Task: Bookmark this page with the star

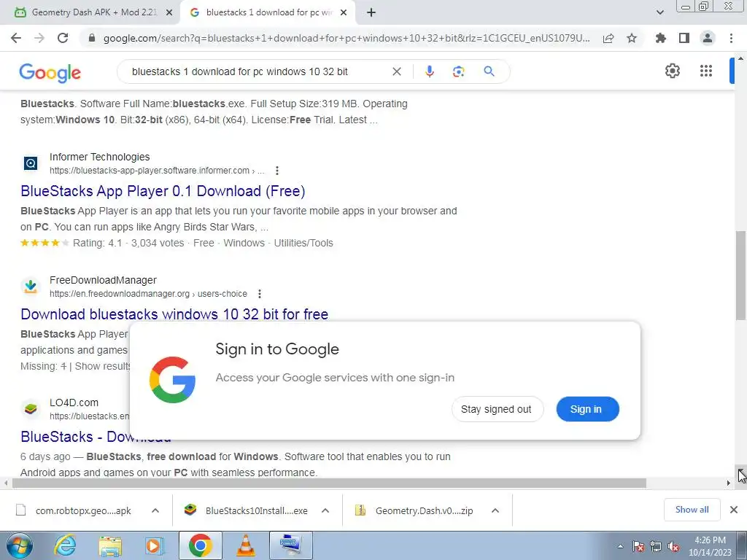Action: [632, 38]
